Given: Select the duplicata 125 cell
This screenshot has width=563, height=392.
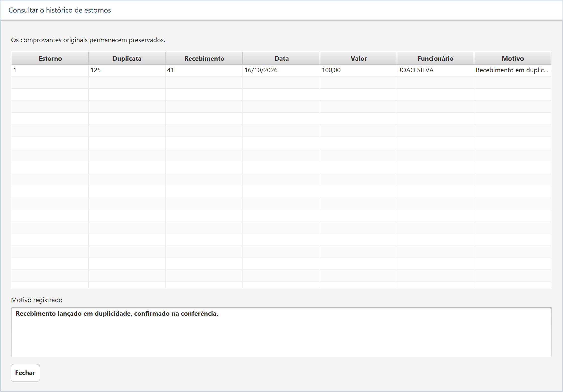Looking at the screenshot, I should (127, 70).
